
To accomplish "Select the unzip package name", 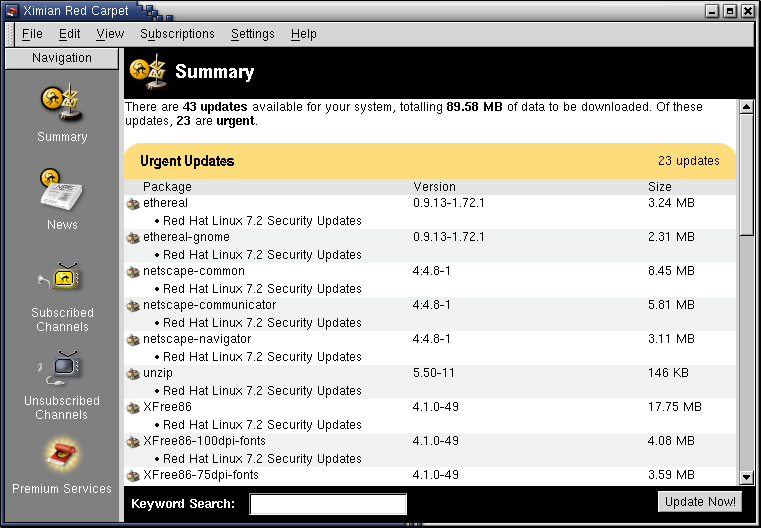I will pos(157,373).
